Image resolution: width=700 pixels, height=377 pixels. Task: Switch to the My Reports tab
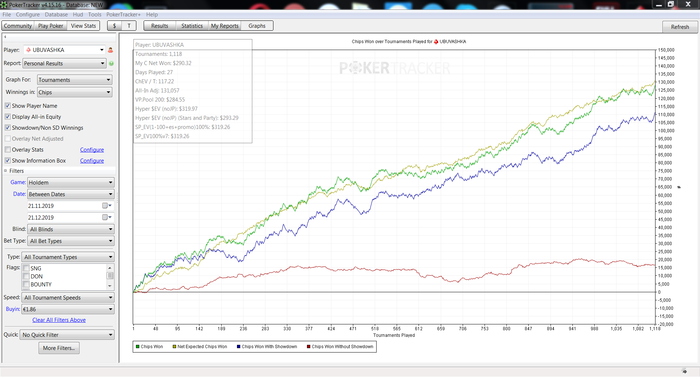pyautogui.click(x=225, y=26)
